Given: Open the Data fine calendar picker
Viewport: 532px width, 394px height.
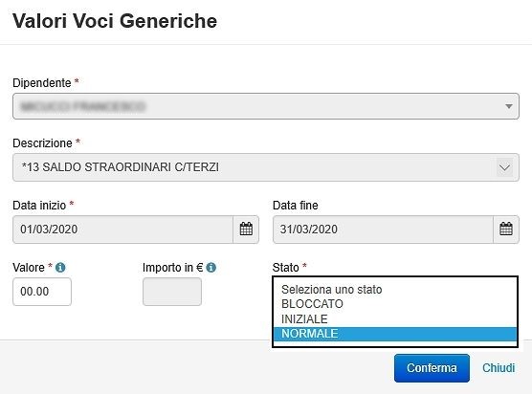Looking at the screenshot, I should tap(506, 230).
